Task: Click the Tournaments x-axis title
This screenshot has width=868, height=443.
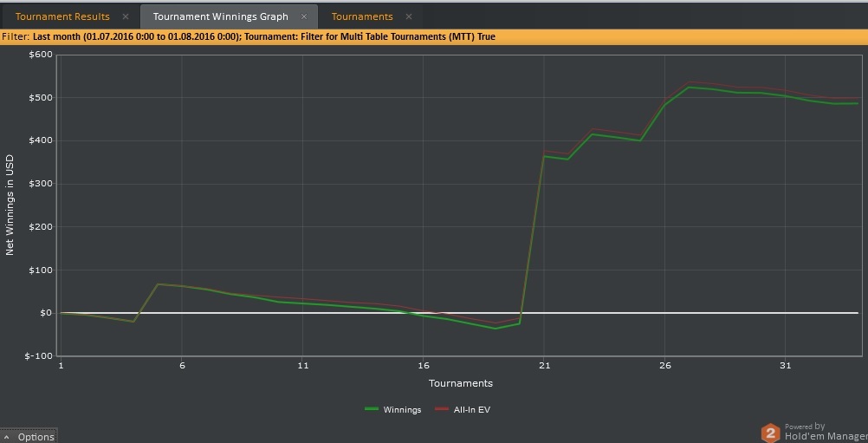Action: [x=461, y=383]
